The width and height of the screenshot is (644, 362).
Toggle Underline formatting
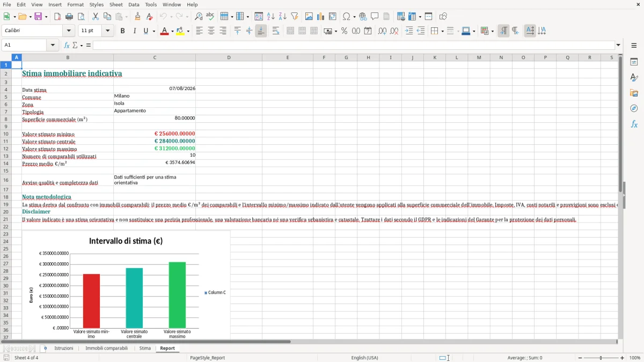click(x=145, y=31)
